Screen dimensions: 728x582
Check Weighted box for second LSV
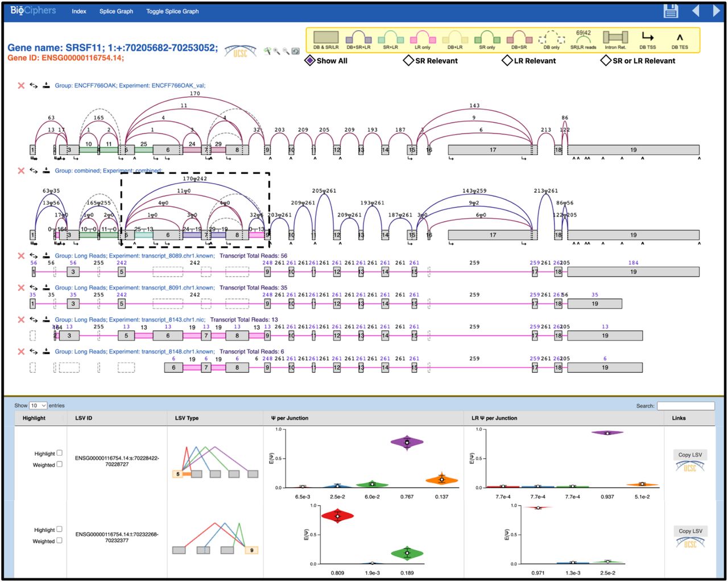point(59,541)
